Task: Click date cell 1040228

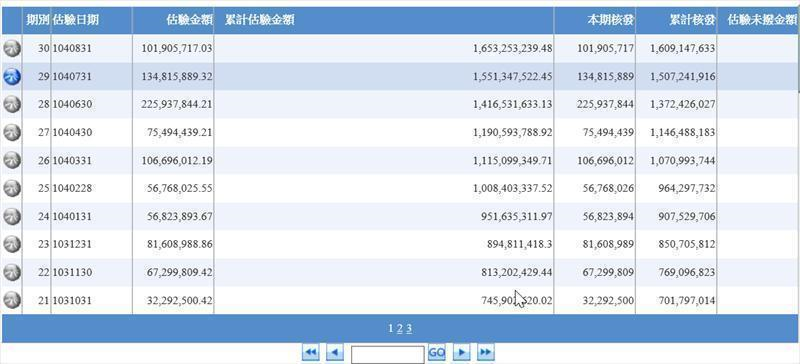Action: 72,188
